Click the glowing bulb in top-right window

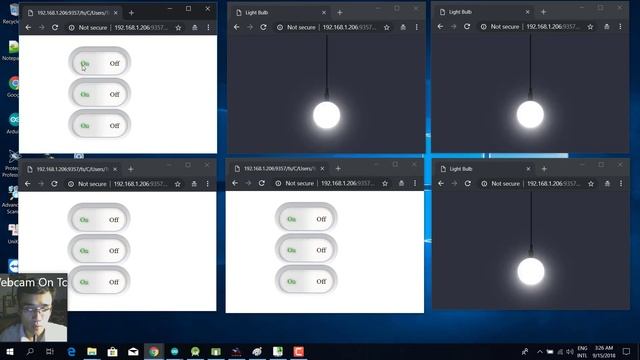click(530, 114)
